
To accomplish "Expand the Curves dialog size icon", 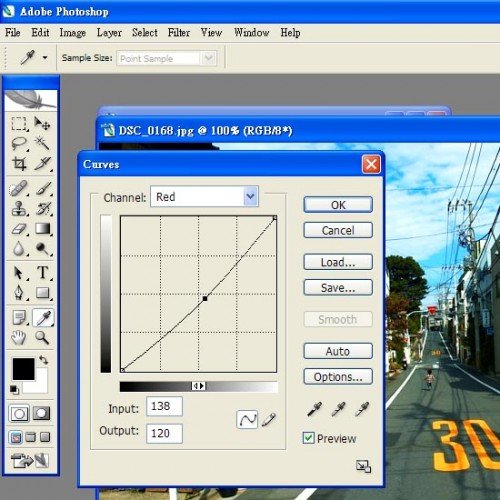I will click(x=363, y=466).
